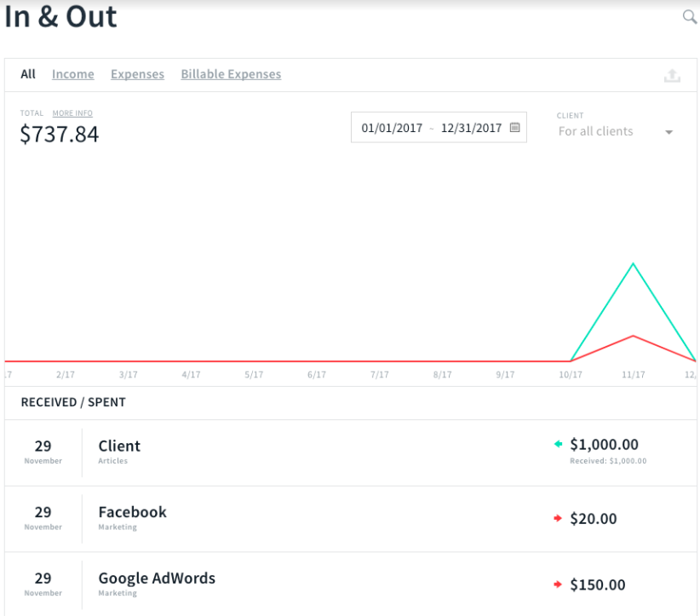Screen dimensions: 700x616
Task: Click the red arrow beside $20.00
Action: pos(558,518)
